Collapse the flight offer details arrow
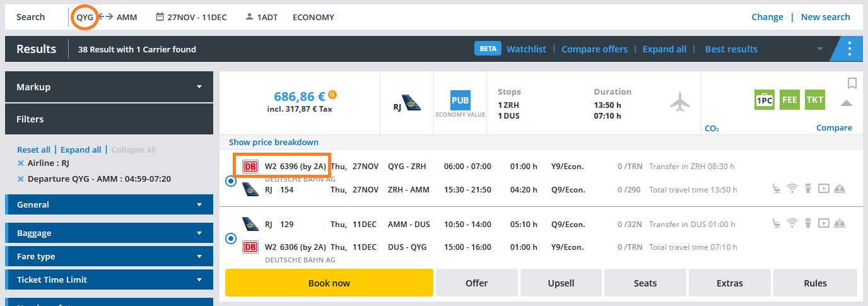The image size is (868, 306). [847, 103]
